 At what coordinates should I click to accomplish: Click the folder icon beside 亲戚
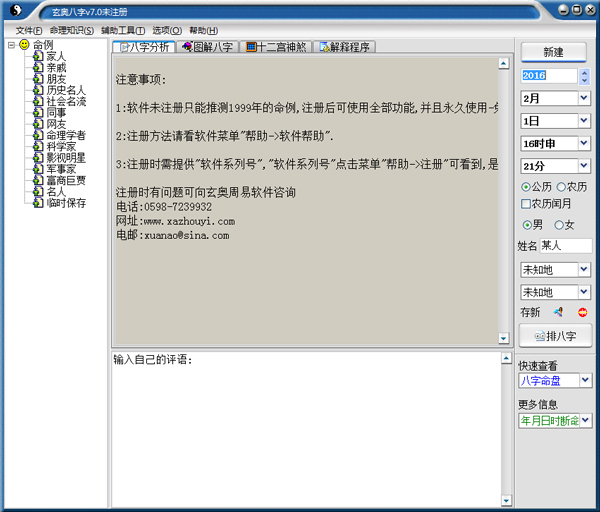coord(38,67)
